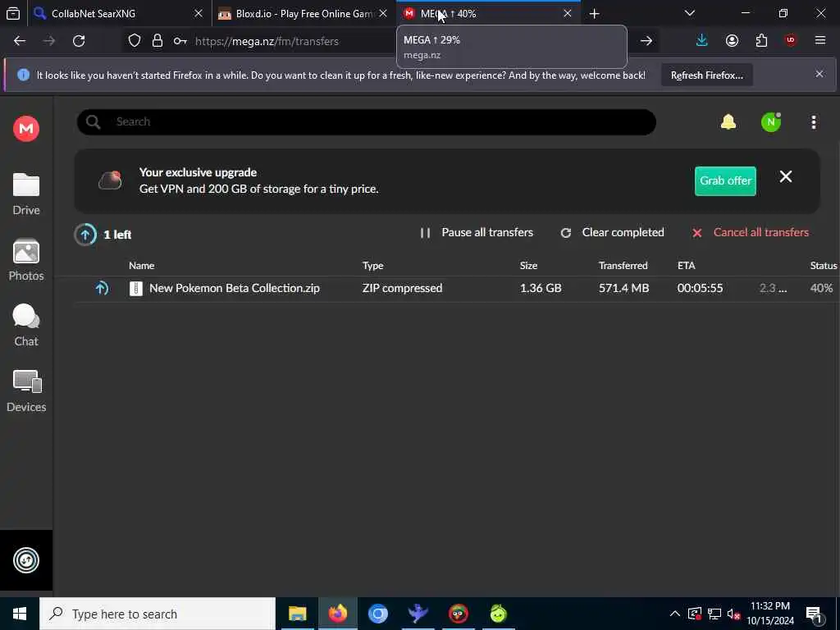This screenshot has width=840, height=630.
Task: Click the Refresh Firefox... button
Action: pos(706,75)
